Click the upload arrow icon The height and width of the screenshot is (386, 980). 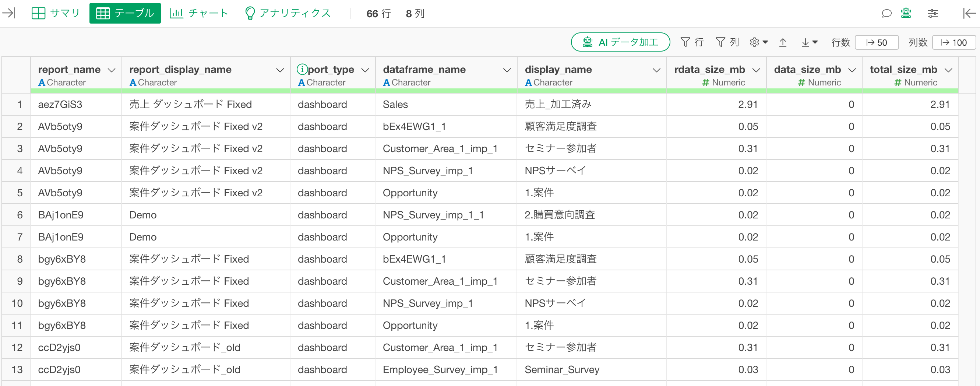[x=783, y=42]
